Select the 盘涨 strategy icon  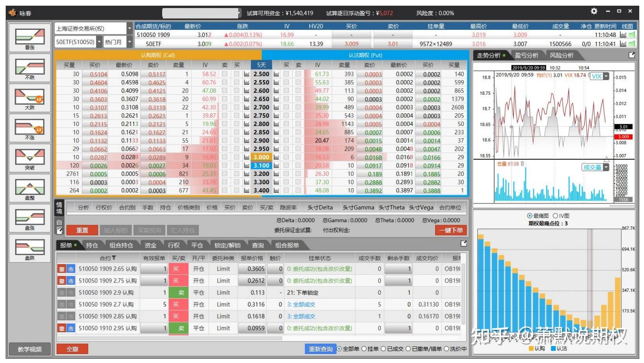(30, 218)
